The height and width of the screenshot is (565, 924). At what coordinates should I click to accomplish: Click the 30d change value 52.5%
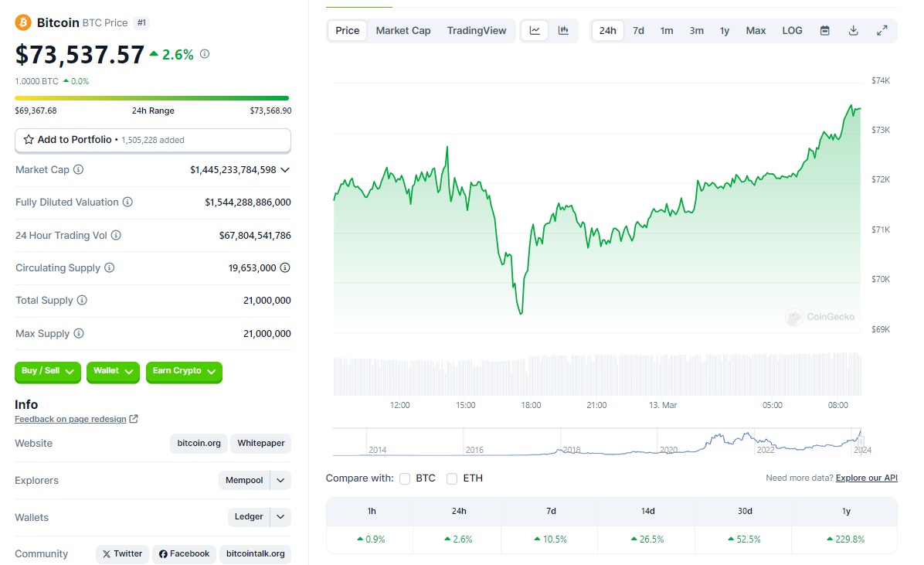[744, 539]
